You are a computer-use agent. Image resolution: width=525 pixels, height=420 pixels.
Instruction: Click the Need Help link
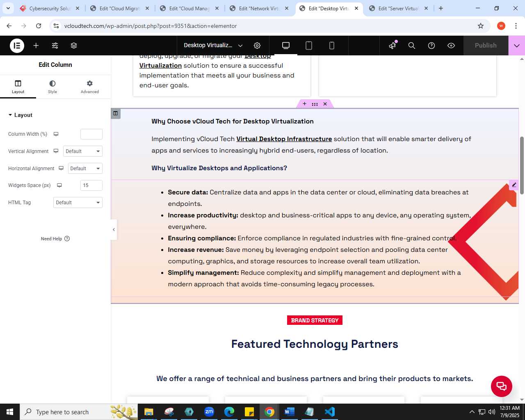(55, 239)
